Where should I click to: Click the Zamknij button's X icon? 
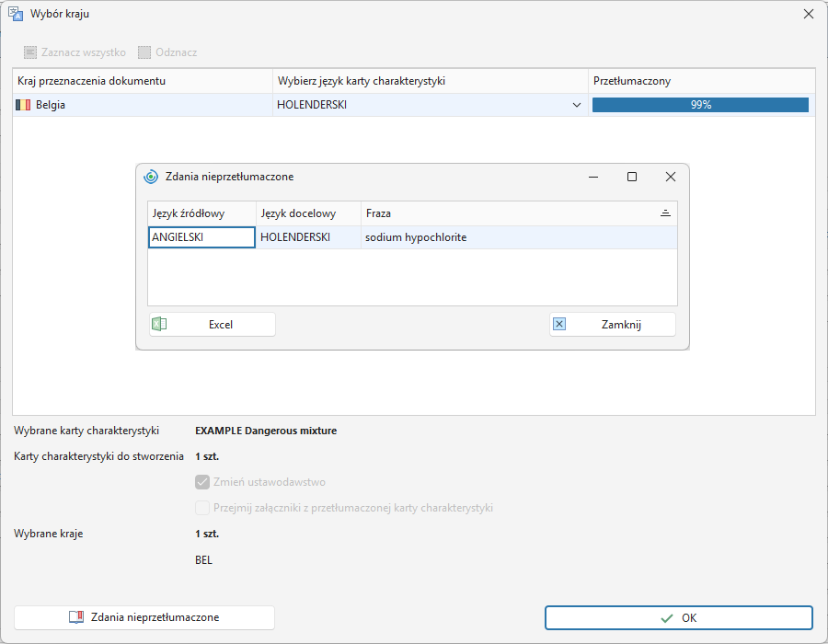(559, 324)
